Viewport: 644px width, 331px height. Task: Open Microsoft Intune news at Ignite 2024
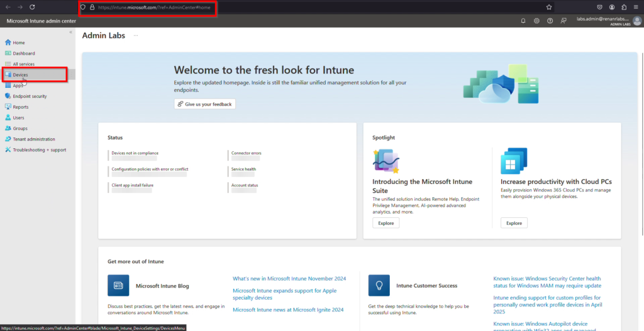click(288, 310)
